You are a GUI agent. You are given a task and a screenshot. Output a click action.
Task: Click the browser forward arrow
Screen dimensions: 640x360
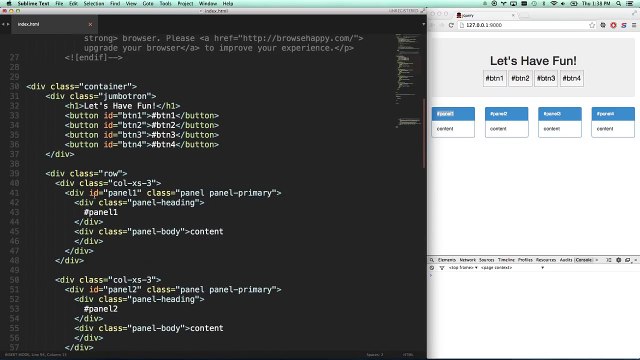click(x=442, y=25)
